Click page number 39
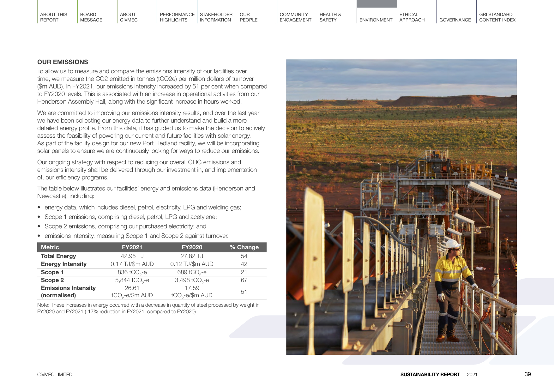The width and height of the screenshot is (554, 392). (527, 374)
